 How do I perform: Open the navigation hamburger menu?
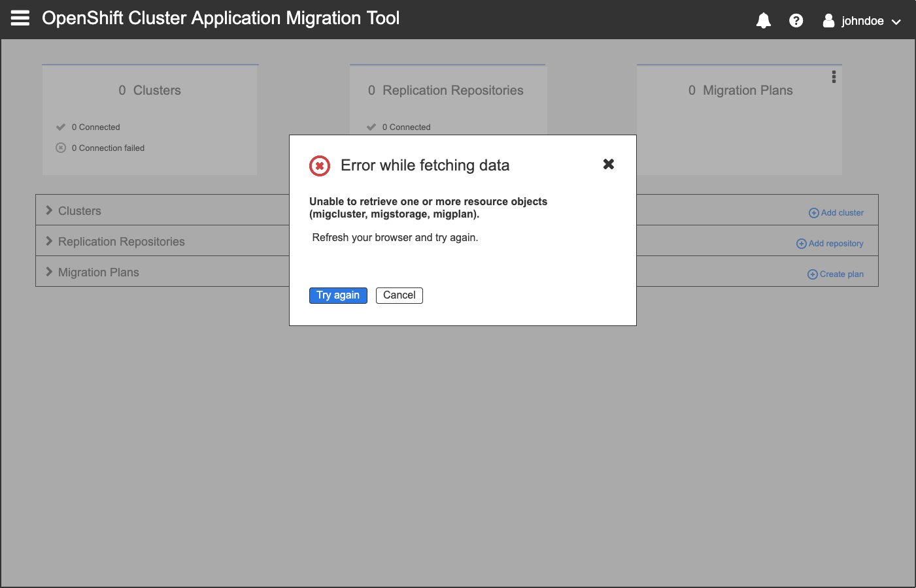[x=20, y=18]
